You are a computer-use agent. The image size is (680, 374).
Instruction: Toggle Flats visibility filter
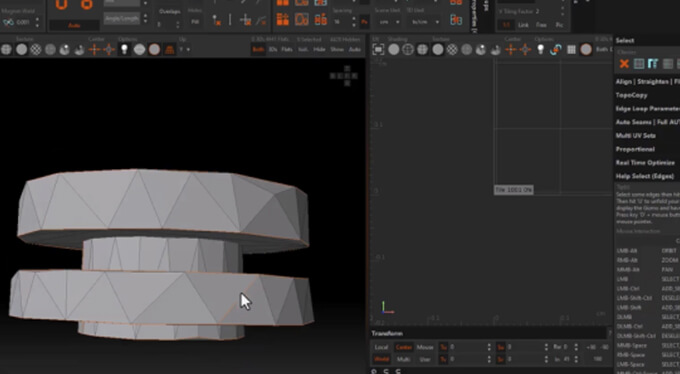point(287,49)
